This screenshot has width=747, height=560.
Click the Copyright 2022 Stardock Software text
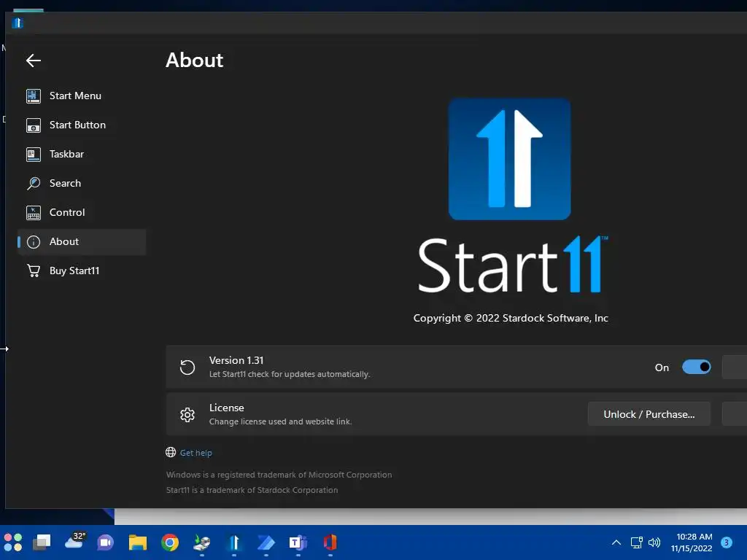(x=511, y=318)
